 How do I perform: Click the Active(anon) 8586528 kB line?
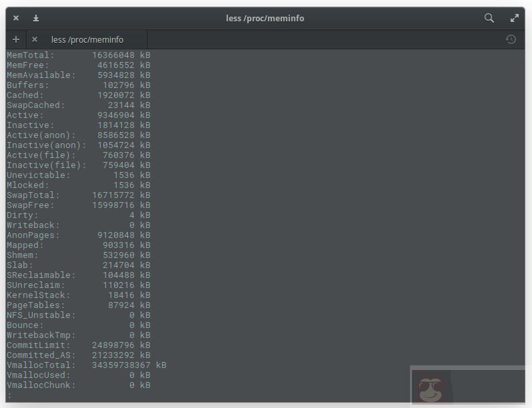click(x=79, y=135)
